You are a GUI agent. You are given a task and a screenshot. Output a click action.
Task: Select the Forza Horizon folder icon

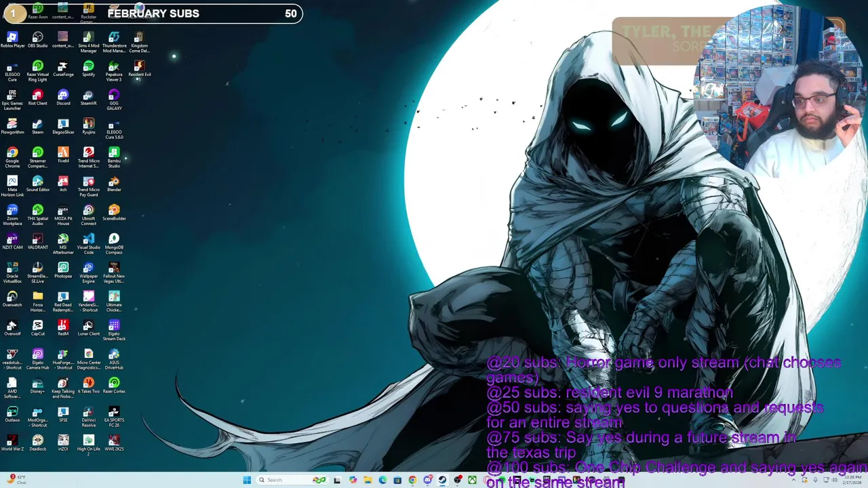[x=37, y=302]
